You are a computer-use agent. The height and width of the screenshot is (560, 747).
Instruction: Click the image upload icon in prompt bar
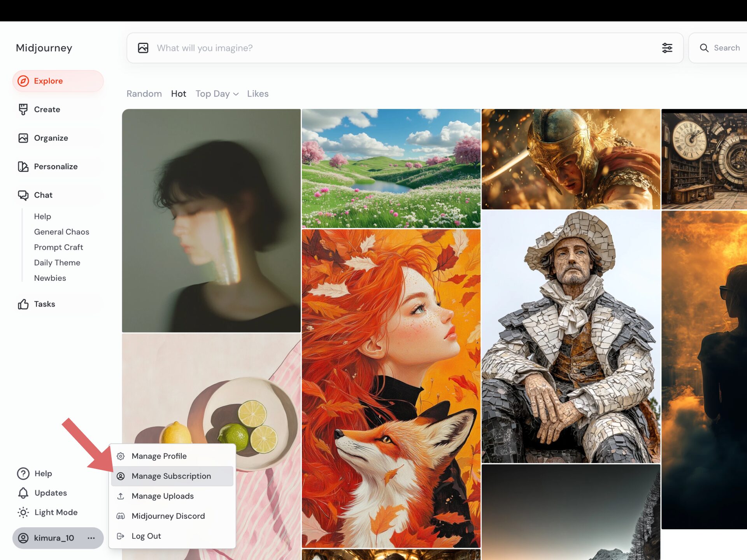[143, 48]
